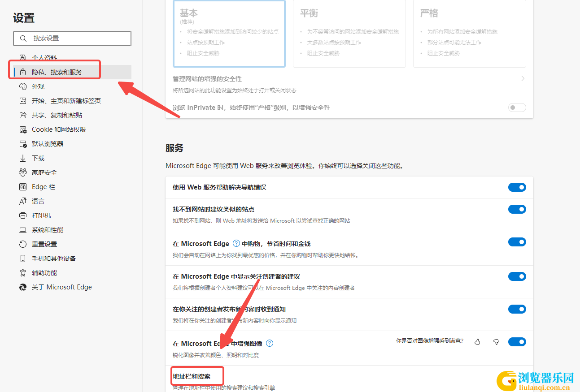
Task: Disable 显示关注创建者的建议 switch
Action: 517,276
